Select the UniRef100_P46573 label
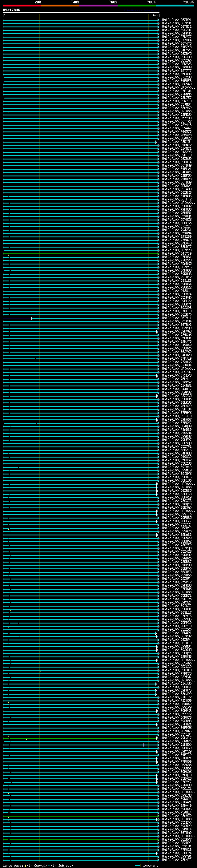Image resolution: width=197 pixels, height=868 pixels. tap(176, 131)
